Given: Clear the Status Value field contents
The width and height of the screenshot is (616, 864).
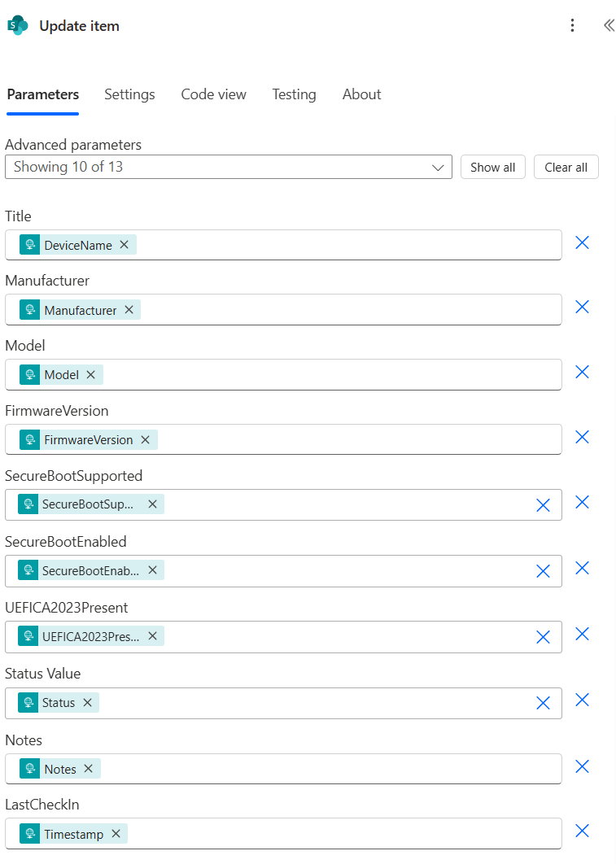Looking at the screenshot, I should [x=543, y=703].
